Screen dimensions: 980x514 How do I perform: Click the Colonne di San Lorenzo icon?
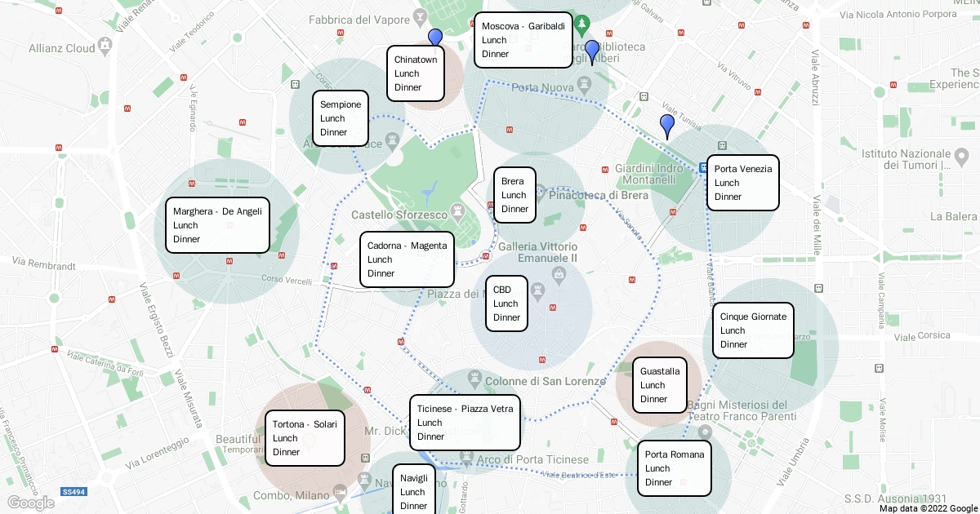coord(475,378)
